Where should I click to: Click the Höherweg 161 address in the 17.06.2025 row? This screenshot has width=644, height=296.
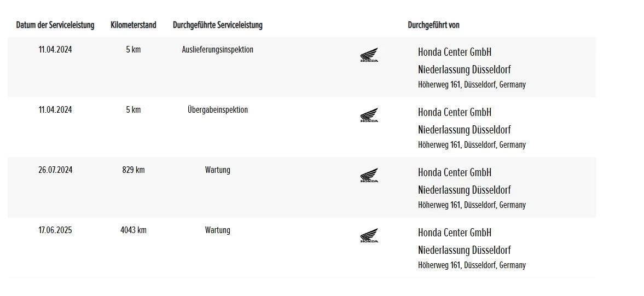coord(471,265)
